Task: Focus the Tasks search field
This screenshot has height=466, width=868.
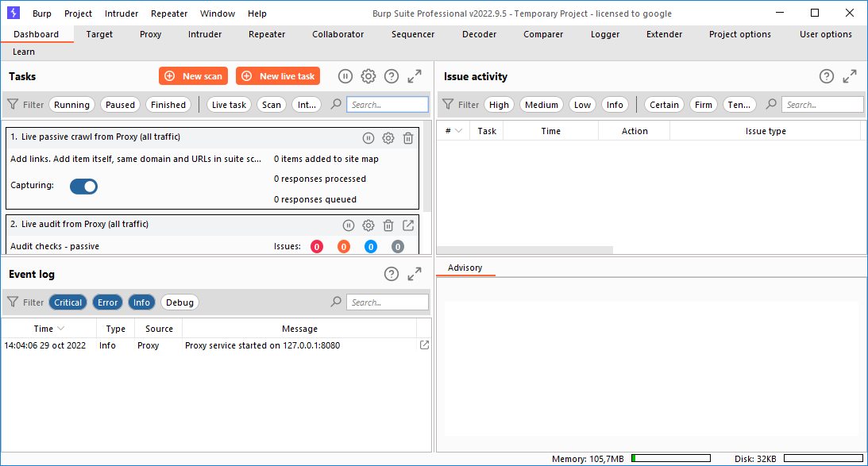Action: pos(388,105)
